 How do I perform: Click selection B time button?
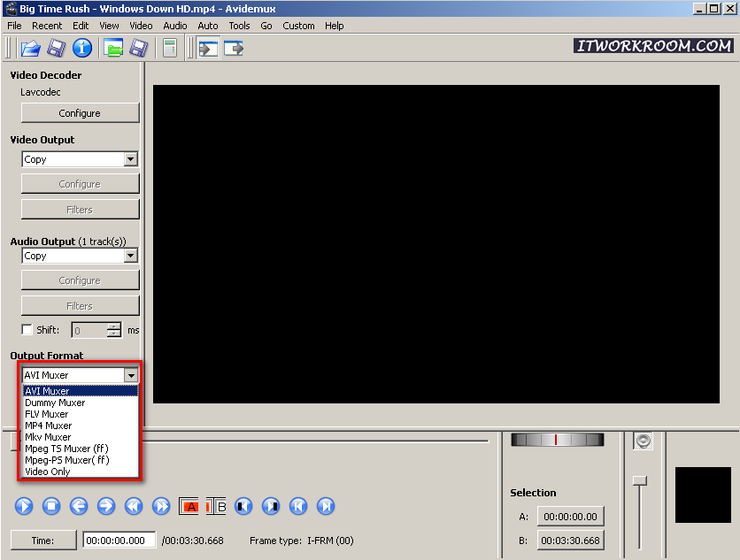571,541
